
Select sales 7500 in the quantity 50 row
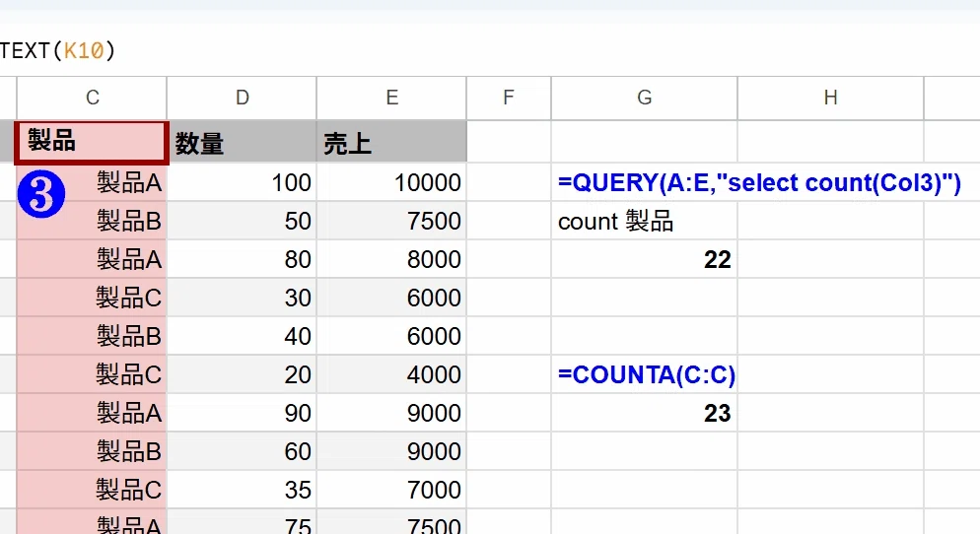pyautogui.click(x=391, y=221)
